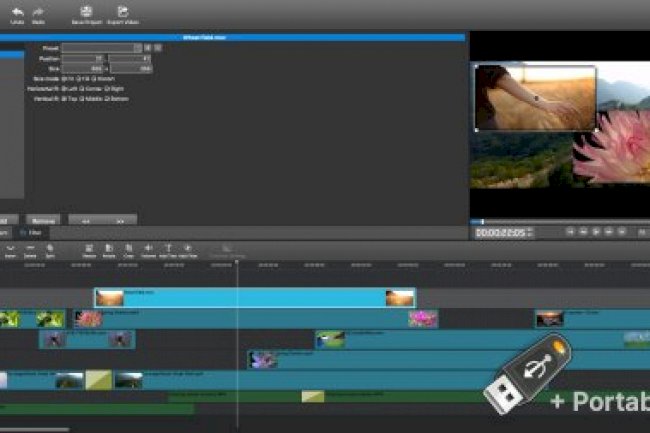Image resolution: width=650 pixels, height=433 pixels.
Task: Click the Delete tool in timeline toolbar
Action: [30, 248]
